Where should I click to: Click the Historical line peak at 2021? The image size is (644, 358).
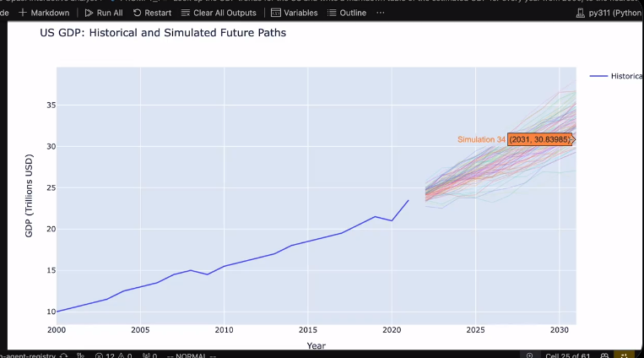[x=409, y=201]
